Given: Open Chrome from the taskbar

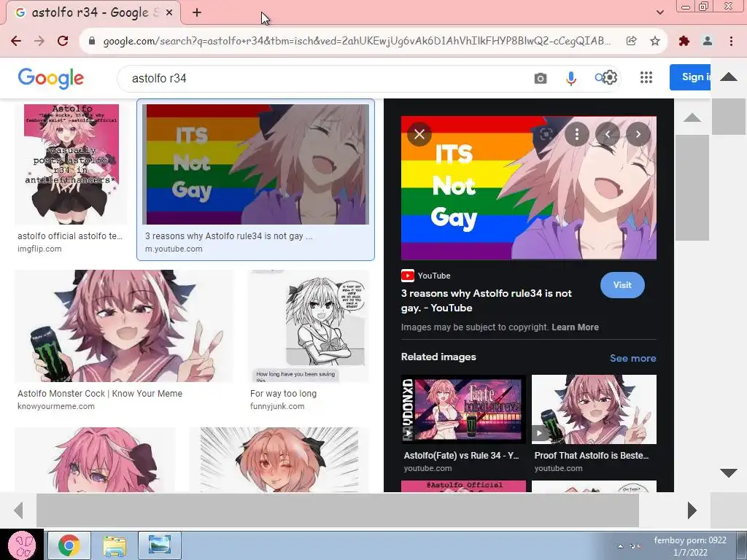Looking at the screenshot, I should (x=69, y=545).
